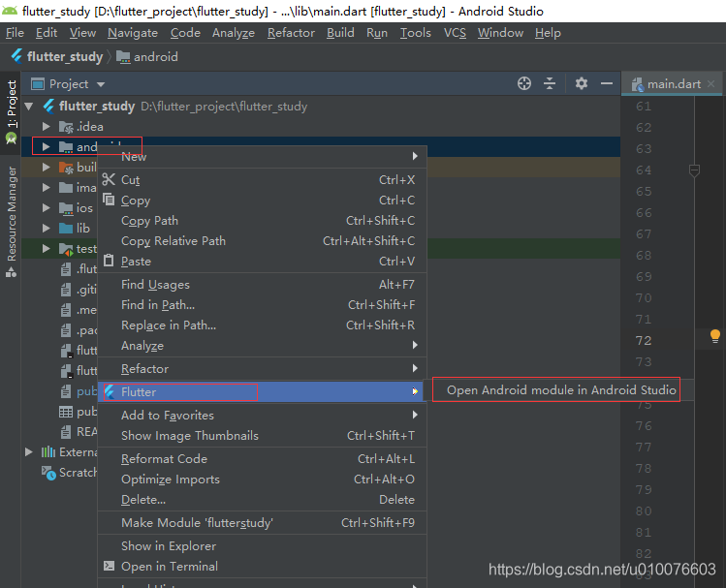The image size is (726, 588).
Task: Click the build folder icon
Action: tap(66, 168)
